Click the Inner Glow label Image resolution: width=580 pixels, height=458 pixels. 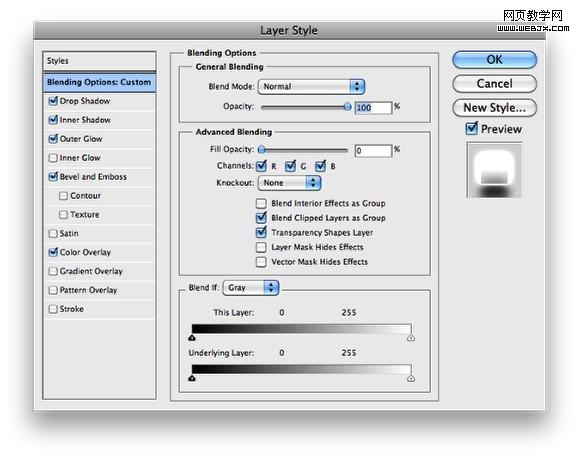(x=80, y=158)
